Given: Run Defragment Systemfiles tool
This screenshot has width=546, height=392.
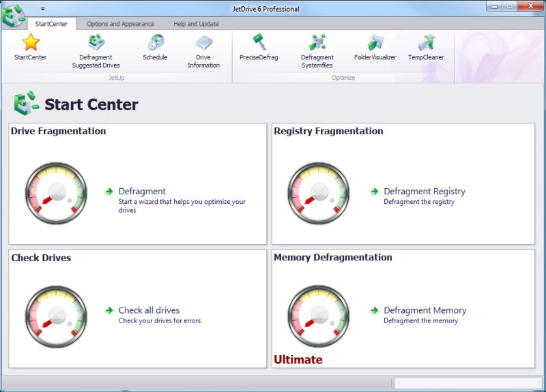Looking at the screenshot, I should (317, 51).
